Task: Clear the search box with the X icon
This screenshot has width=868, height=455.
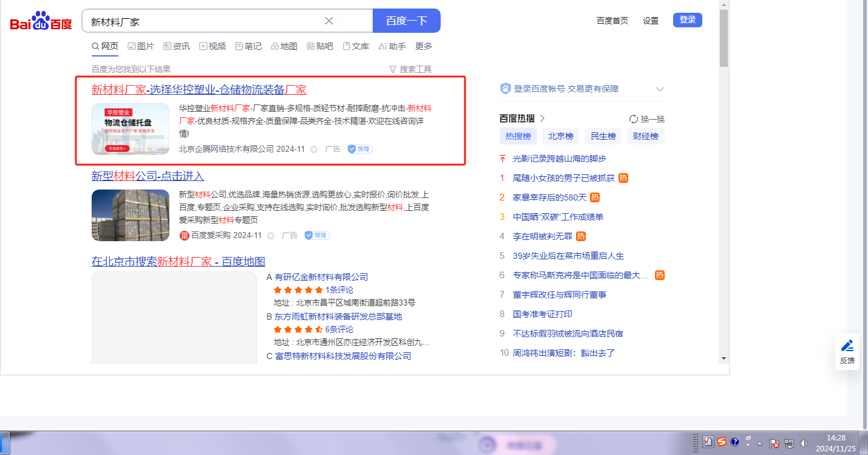Action: coord(329,21)
